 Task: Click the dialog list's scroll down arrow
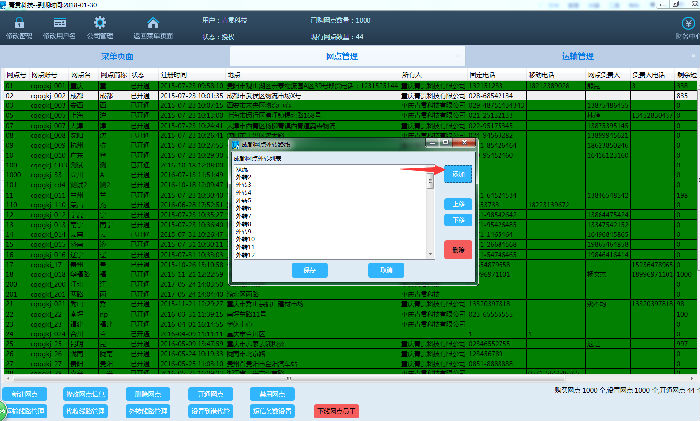pos(430,254)
